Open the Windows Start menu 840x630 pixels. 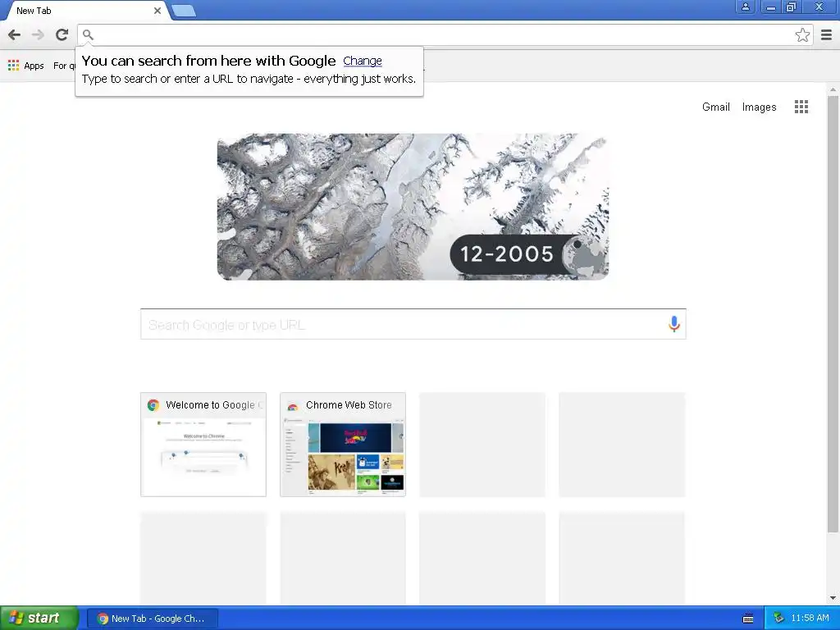pyautogui.click(x=39, y=619)
